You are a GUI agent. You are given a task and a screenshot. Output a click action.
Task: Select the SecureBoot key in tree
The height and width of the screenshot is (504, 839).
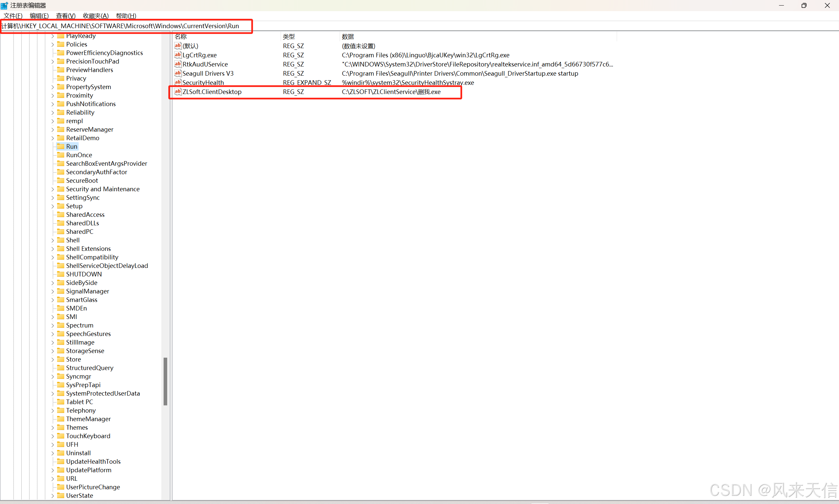(x=82, y=180)
